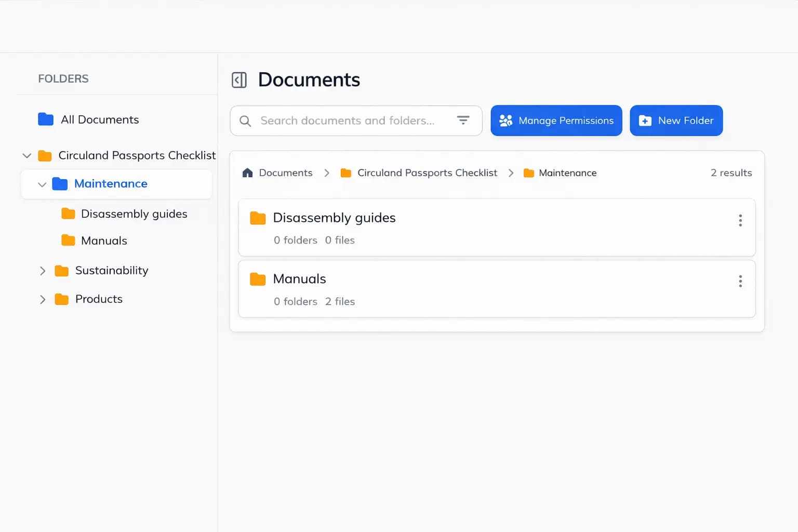
Task: Go to Circuland Passports Checklist breadcrumb
Action: click(x=427, y=172)
